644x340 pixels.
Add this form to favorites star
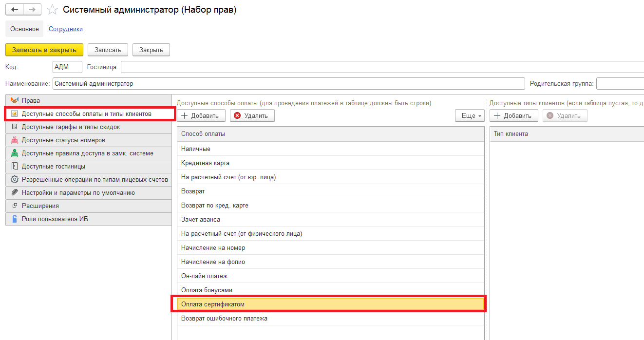pos(53,10)
